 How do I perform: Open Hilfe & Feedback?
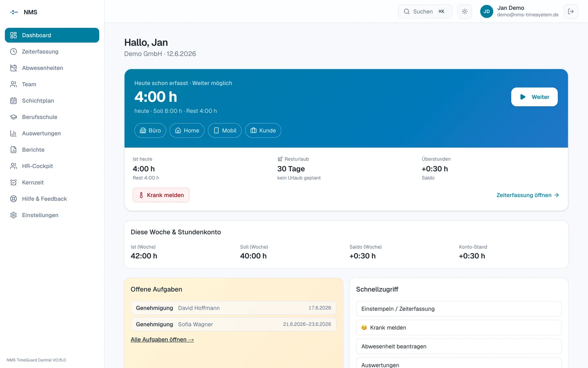pos(52,199)
